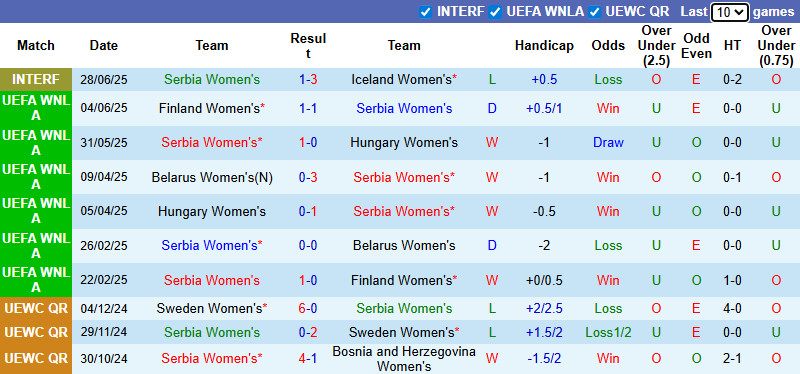Click Hungary Women's in 31/05/25 match
The height and width of the screenshot is (374, 800).
tap(404, 142)
